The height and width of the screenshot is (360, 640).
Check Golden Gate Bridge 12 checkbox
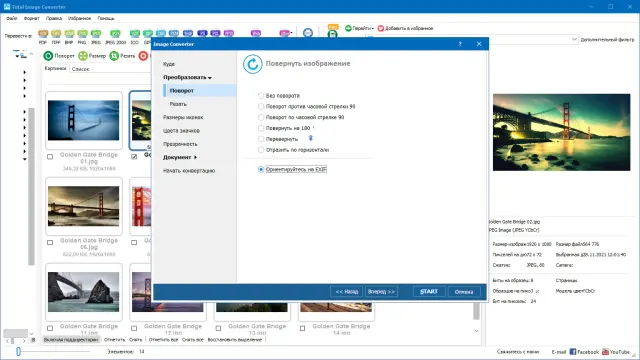click(134, 328)
